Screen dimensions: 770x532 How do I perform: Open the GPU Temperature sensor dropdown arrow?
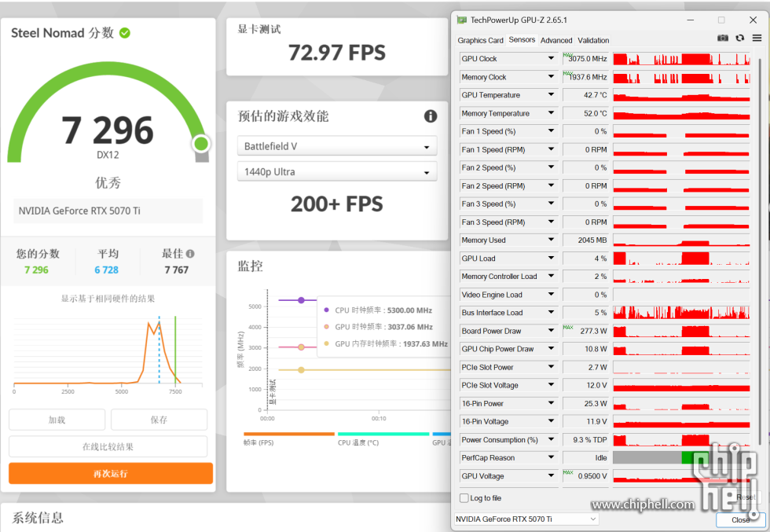tap(551, 95)
